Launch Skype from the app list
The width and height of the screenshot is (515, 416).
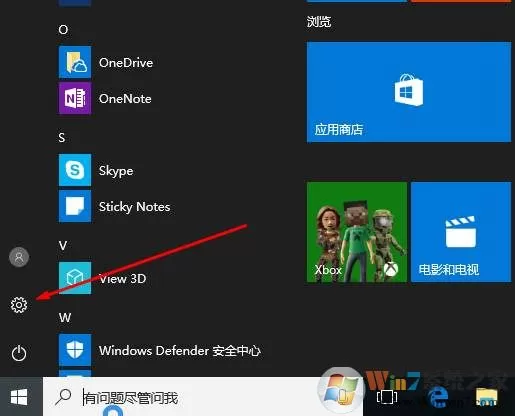(x=96, y=170)
